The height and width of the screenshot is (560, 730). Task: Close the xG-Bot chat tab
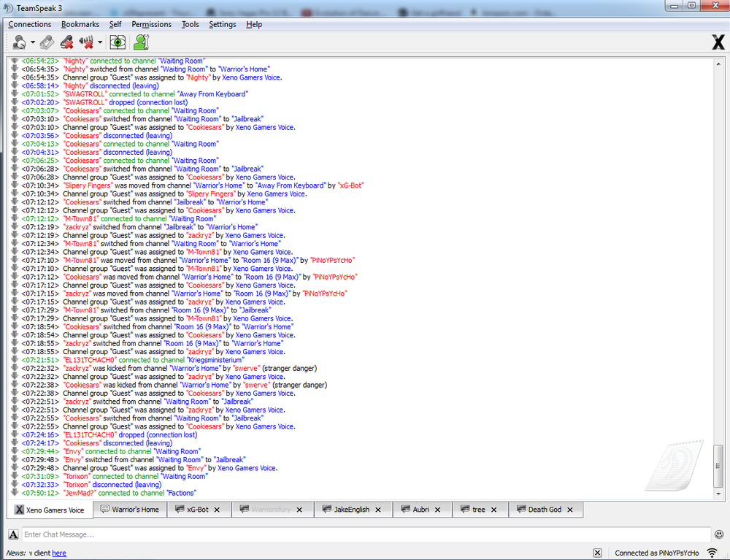click(x=217, y=510)
